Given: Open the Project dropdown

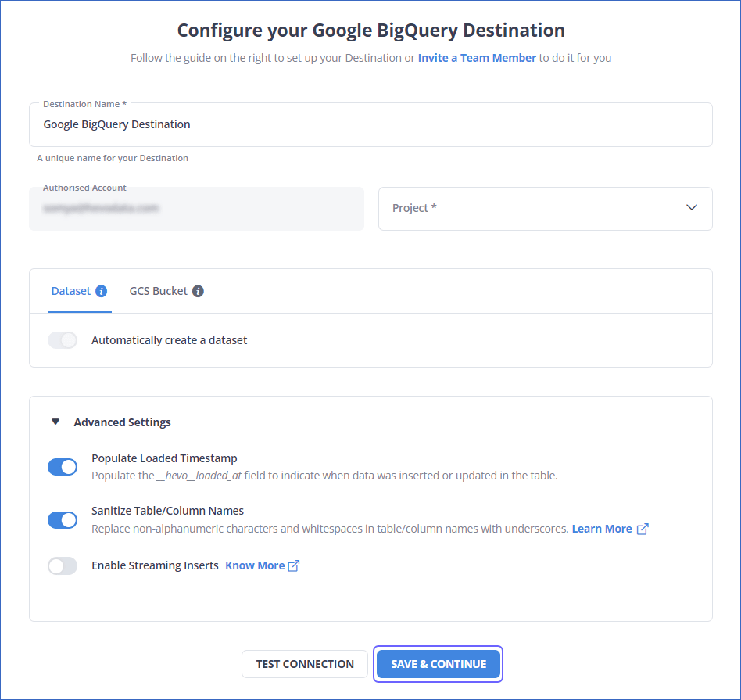Looking at the screenshot, I should tap(546, 209).
